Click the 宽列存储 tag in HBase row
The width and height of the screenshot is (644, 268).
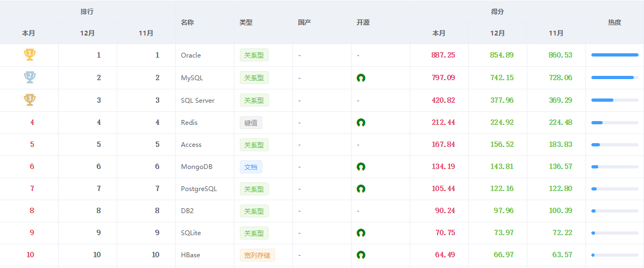tap(257, 255)
